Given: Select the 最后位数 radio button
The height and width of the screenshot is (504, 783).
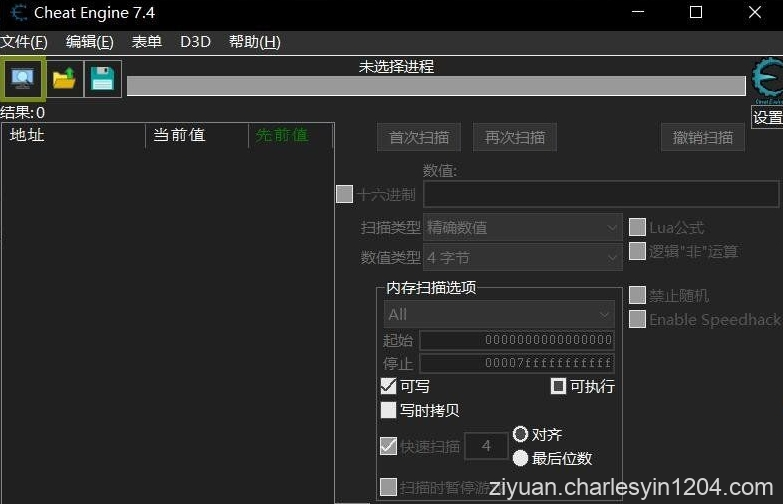Looking at the screenshot, I should pos(520,458).
